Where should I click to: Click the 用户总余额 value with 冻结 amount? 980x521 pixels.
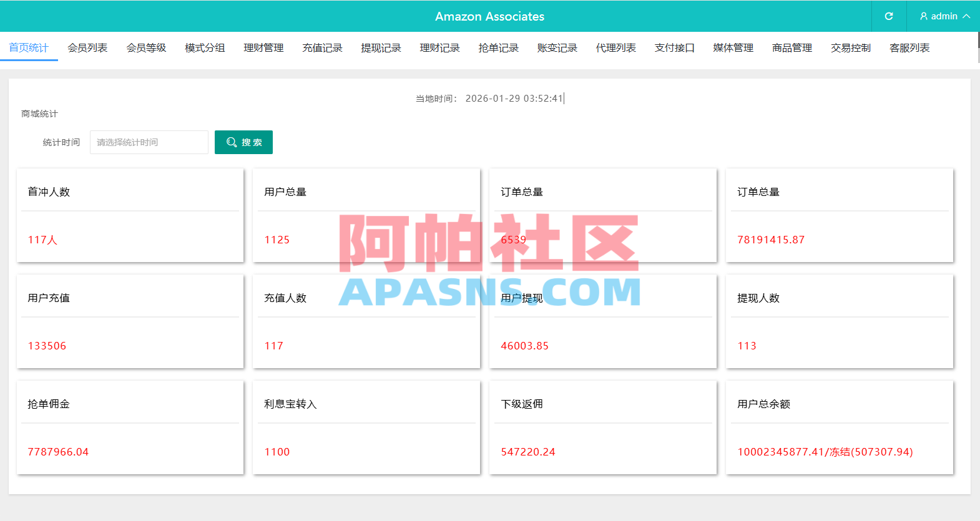pyautogui.click(x=825, y=452)
